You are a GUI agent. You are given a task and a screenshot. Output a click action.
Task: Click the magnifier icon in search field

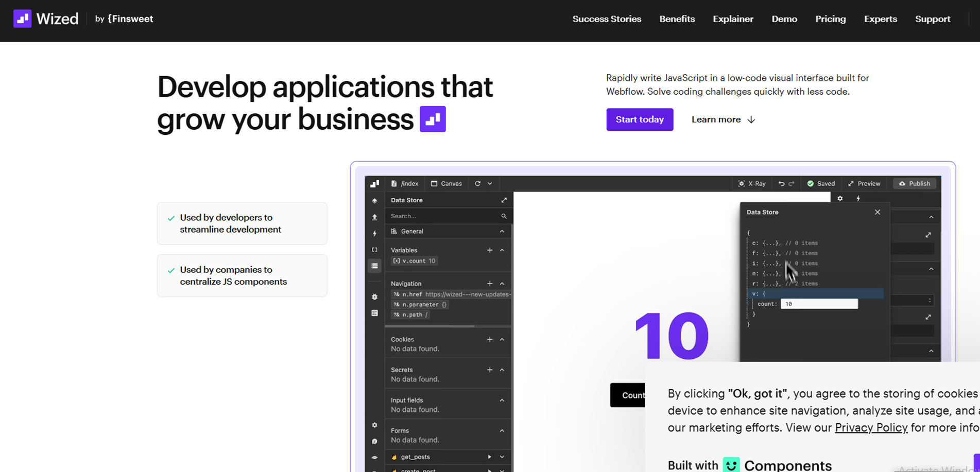(504, 216)
